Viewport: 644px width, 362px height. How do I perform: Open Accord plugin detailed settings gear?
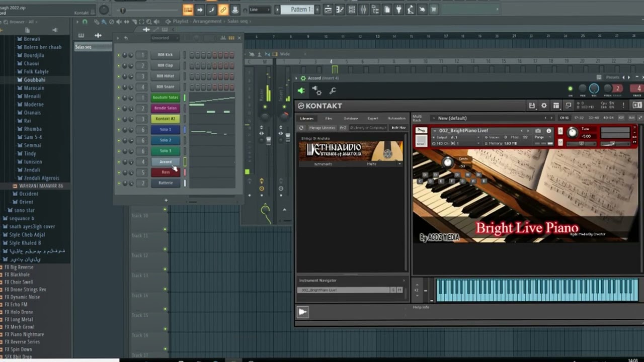[317, 90]
